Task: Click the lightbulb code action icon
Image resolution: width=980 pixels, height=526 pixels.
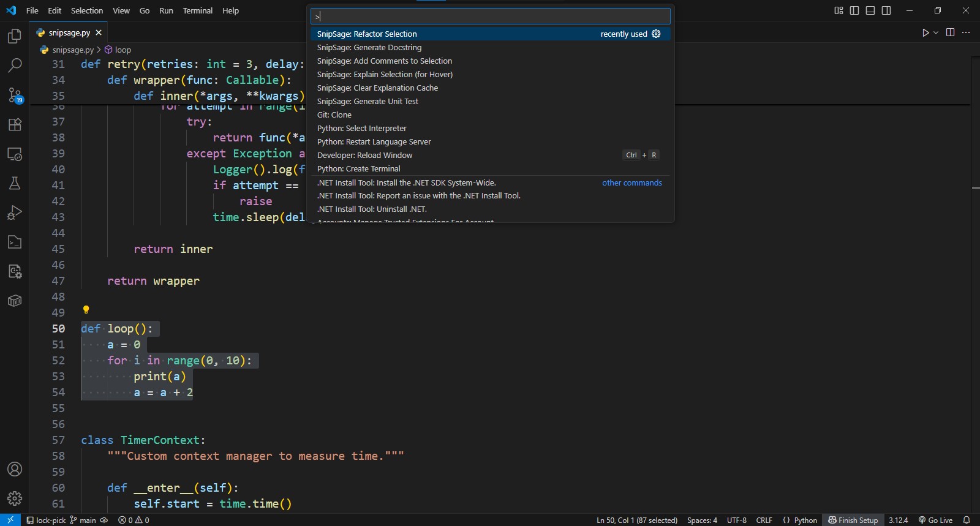Action: coord(86,309)
